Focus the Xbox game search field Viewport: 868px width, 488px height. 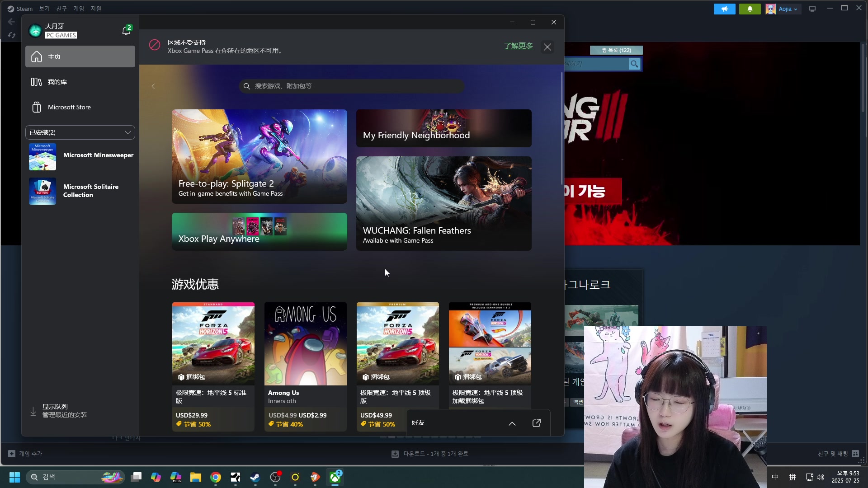[x=351, y=86]
